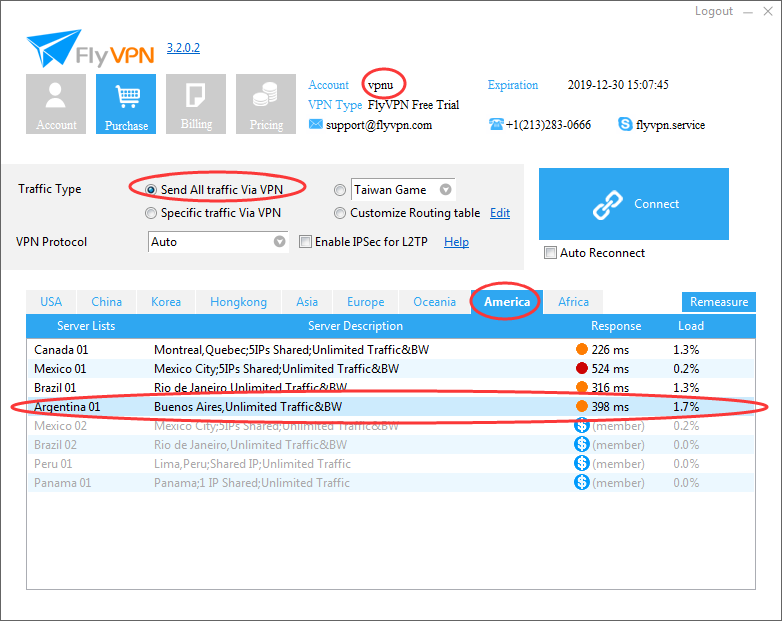Screen dimensions: 782x621
Task: Click the expiration date 2019-12-30 15:07:45
Action: [x=618, y=85]
